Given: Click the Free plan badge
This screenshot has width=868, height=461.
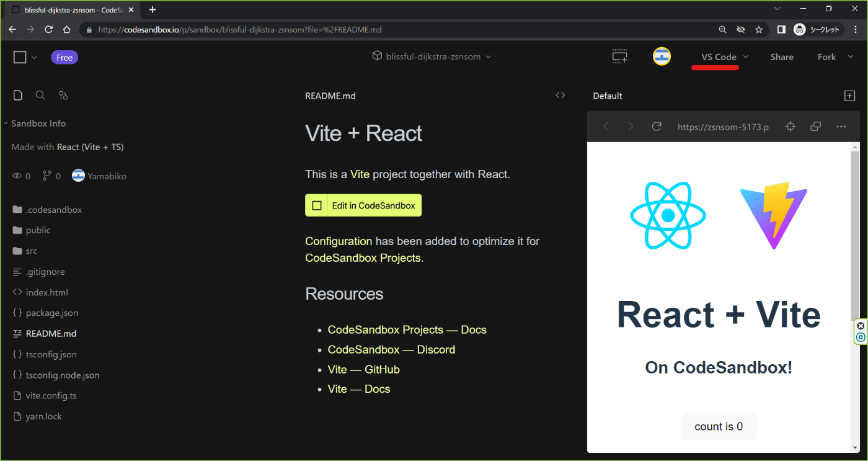Looking at the screenshot, I should pos(64,57).
